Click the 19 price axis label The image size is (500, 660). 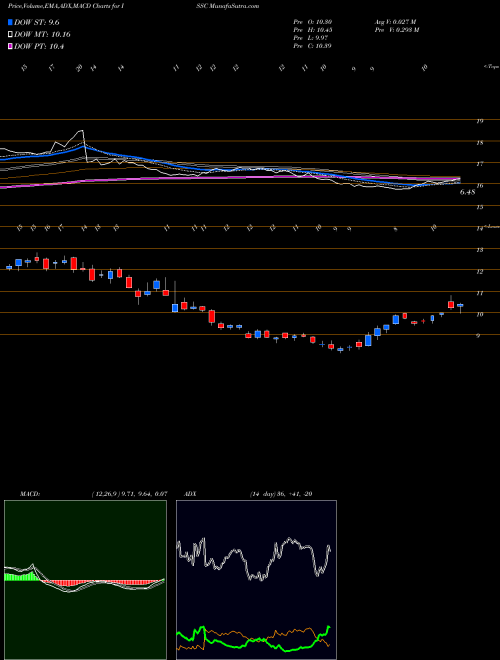[x=479, y=122]
